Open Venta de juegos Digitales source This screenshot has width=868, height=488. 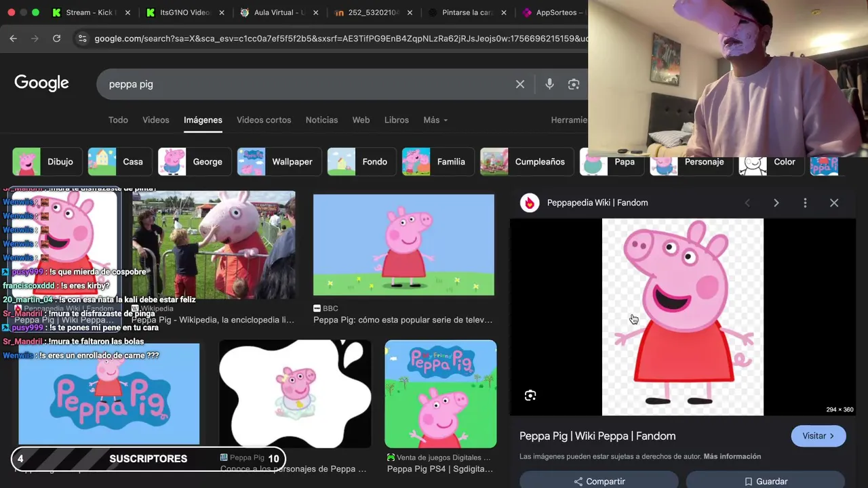click(439, 457)
